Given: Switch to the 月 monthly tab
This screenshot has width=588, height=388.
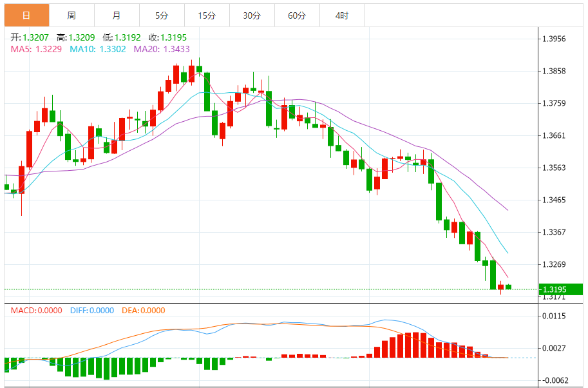Looking at the screenshot, I should [x=117, y=15].
